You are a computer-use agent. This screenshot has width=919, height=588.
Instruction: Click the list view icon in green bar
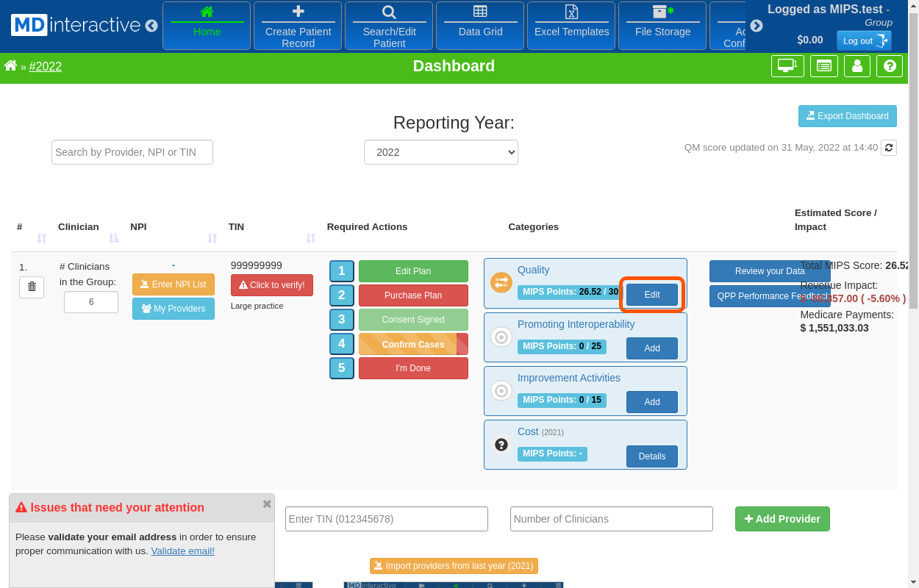(824, 66)
